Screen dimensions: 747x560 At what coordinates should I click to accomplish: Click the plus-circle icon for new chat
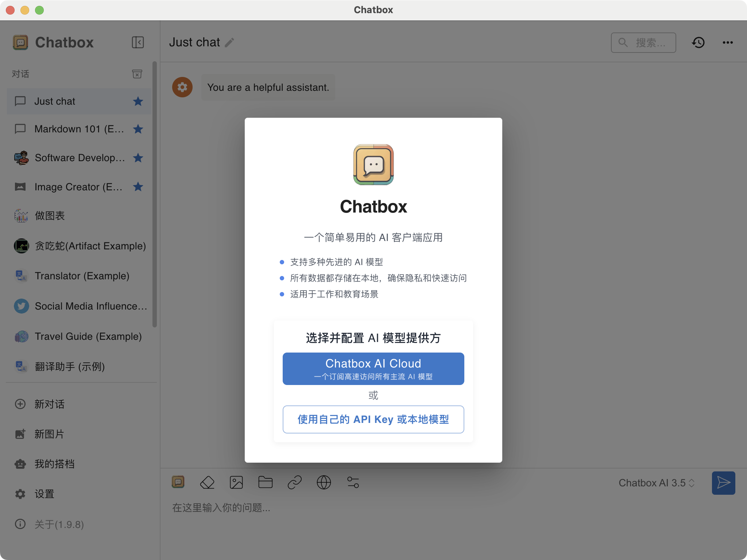pyautogui.click(x=20, y=404)
